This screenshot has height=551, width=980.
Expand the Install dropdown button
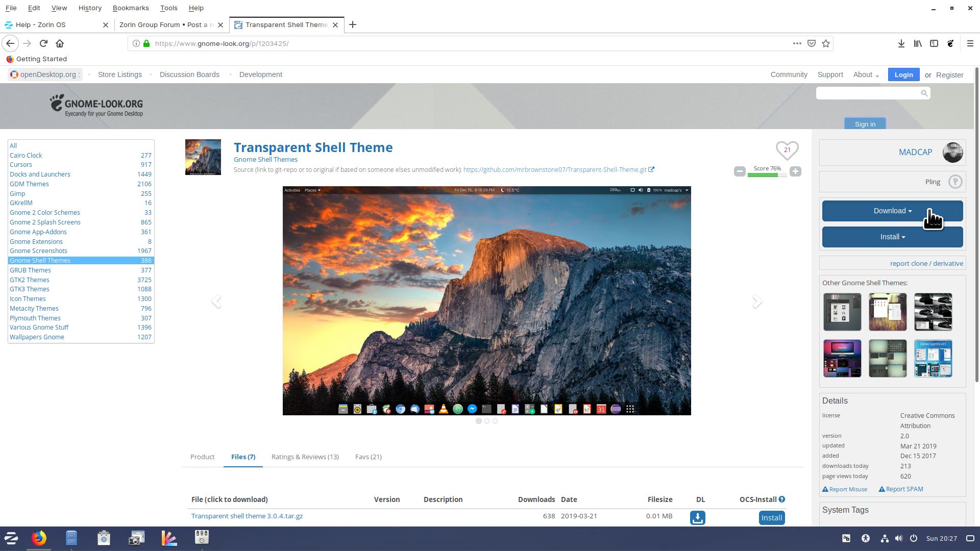(x=892, y=237)
